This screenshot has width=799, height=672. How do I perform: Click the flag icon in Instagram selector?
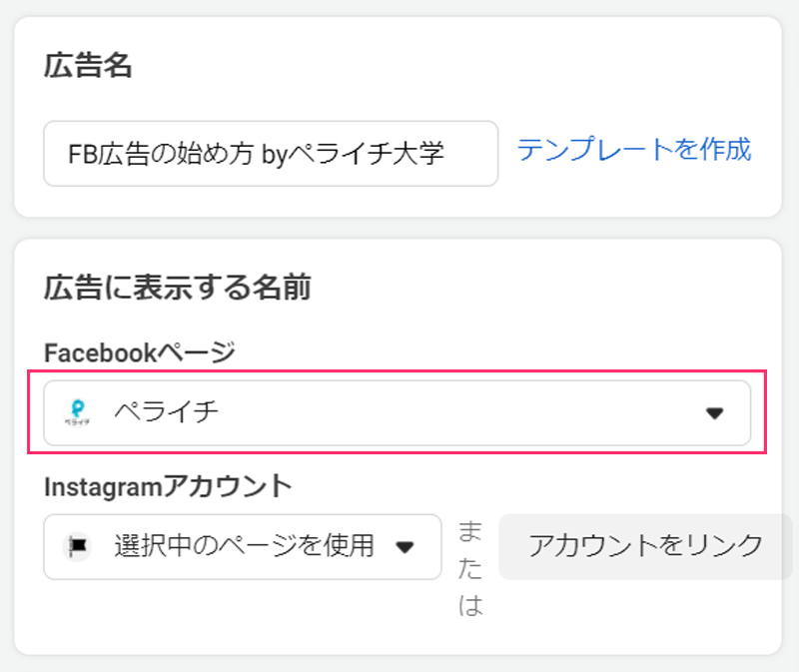[x=77, y=546]
